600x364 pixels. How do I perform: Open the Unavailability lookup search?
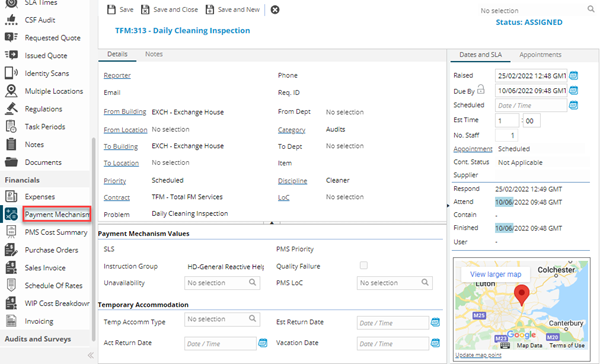click(253, 282)
